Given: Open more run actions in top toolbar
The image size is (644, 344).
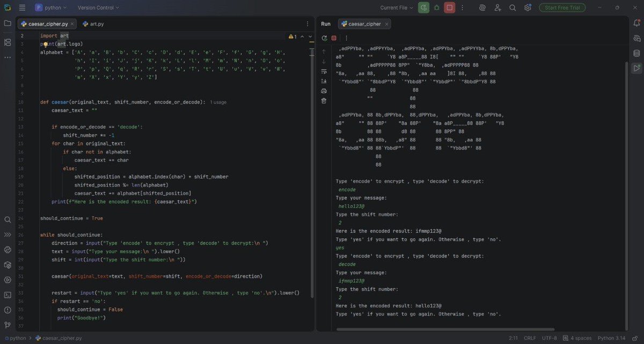Looking at the screenshot, I should pos(463,8).
